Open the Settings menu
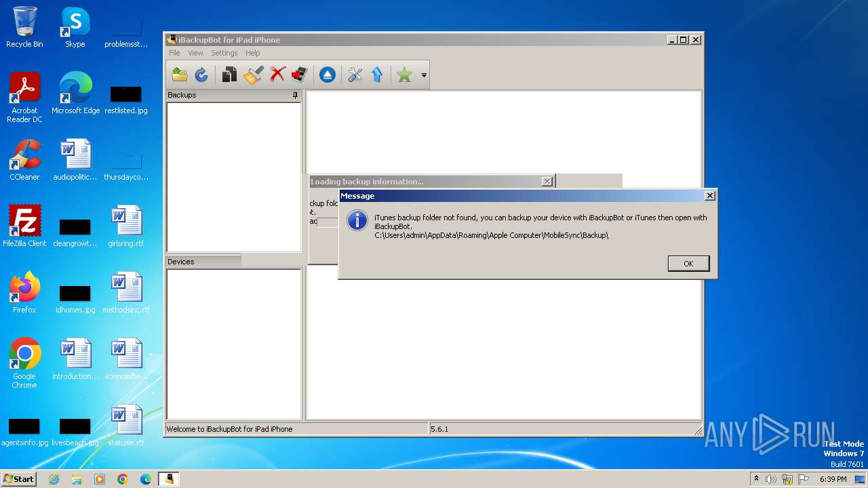Viewport: 868px width, 488px height. pos(224,53)
